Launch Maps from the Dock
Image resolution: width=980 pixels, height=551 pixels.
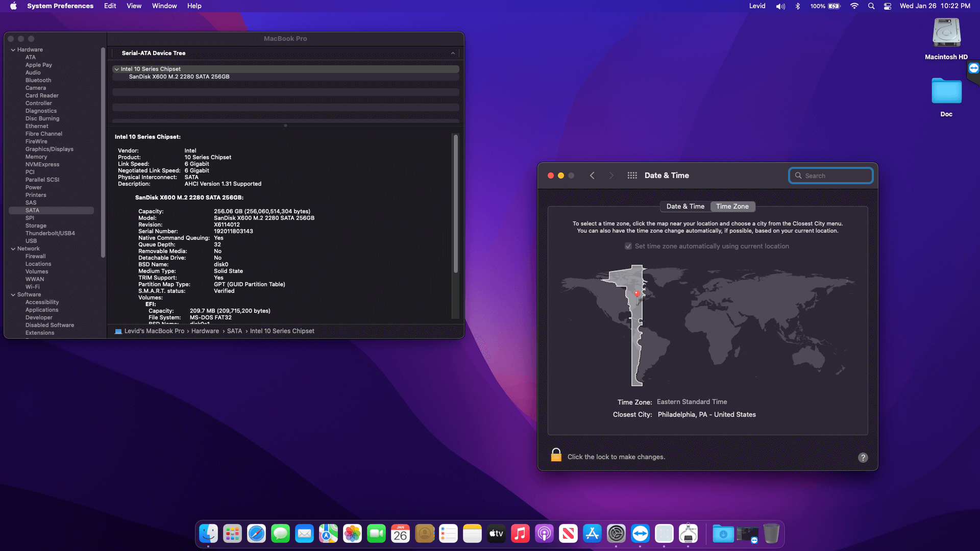328,534
